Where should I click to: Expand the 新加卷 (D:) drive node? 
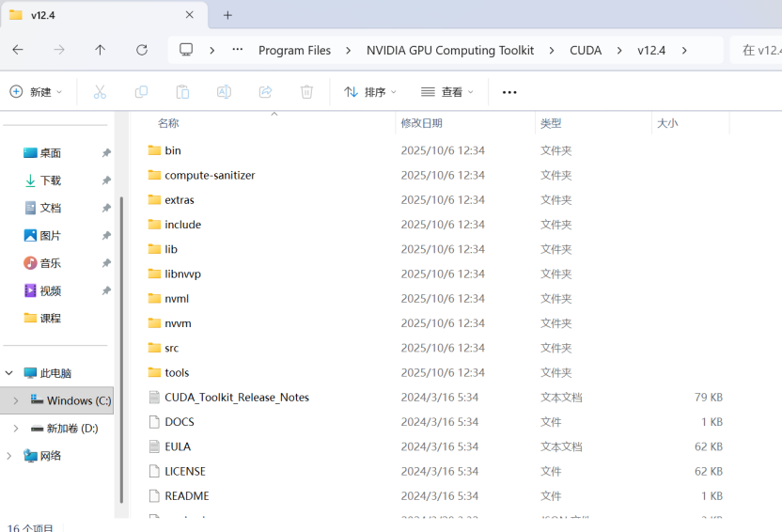pyautogui.click(x=15, y=429)
